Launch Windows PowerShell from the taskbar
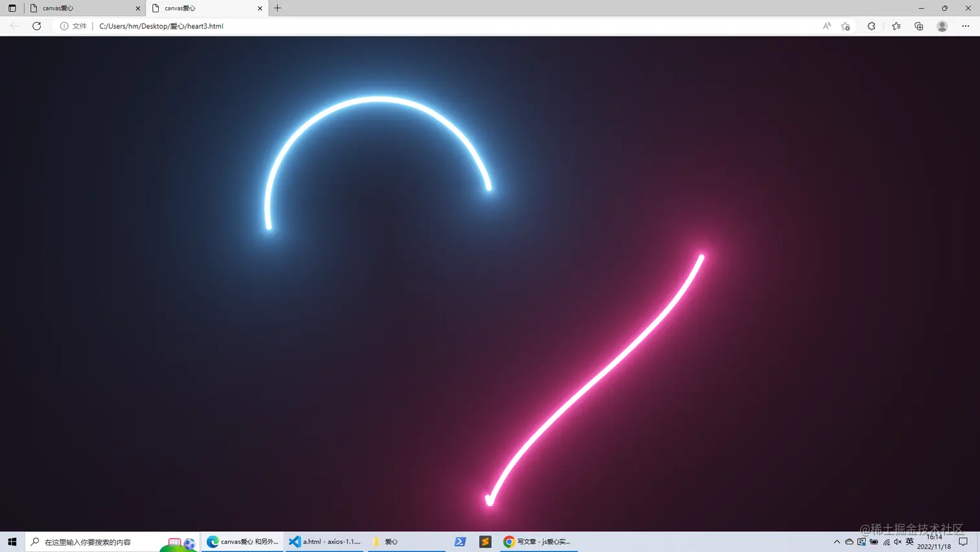Viewport: 980px width, 552px height. (x=460, y=542)
